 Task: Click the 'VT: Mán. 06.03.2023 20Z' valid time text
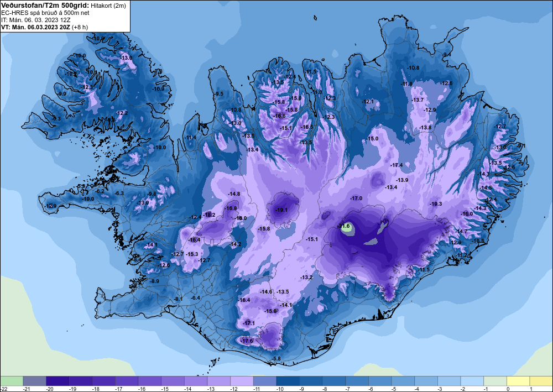(35, 27)
